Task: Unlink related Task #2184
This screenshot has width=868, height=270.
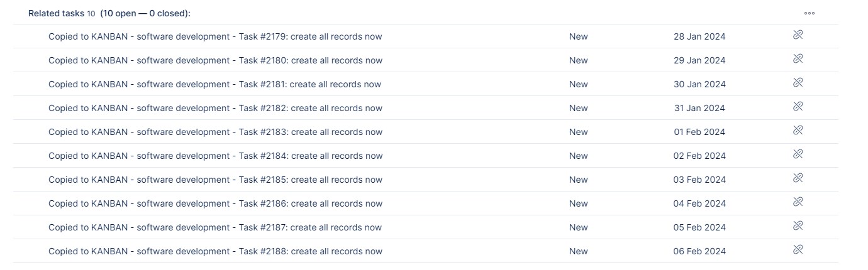Action: 798,154
